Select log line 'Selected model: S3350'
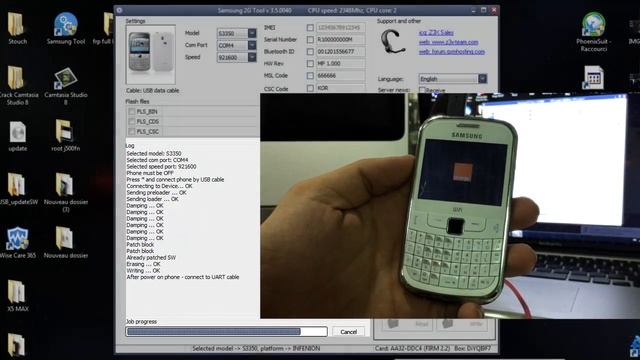This screenshot has height=360, width=640. [154, 153]
